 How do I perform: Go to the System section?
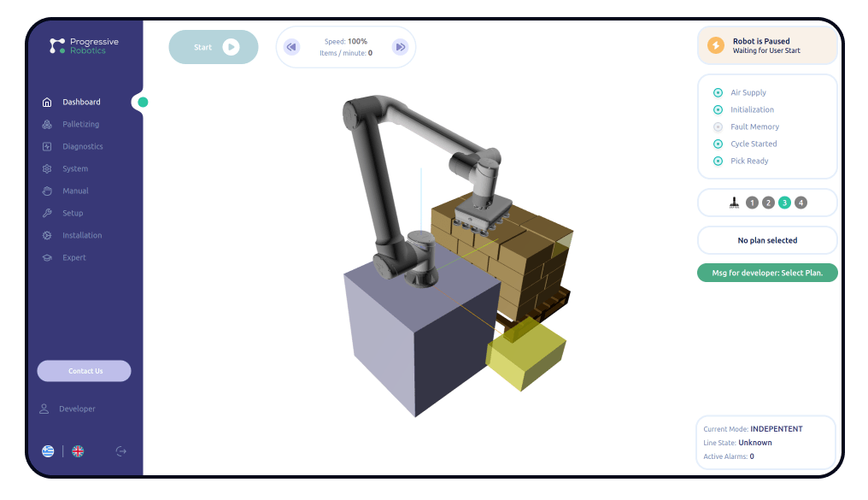tap(74, 169)
